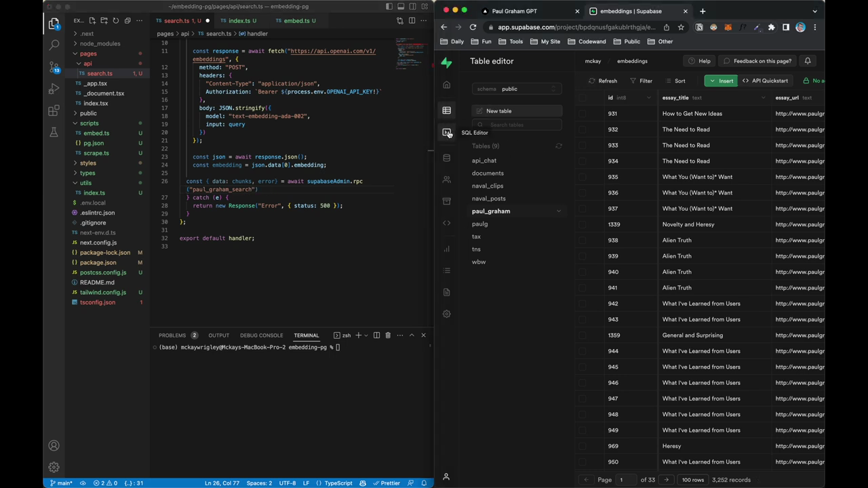This screenshot has height=488, width=868.
Task: Open API Quickstart in Supabase
Action: [765, 81]
